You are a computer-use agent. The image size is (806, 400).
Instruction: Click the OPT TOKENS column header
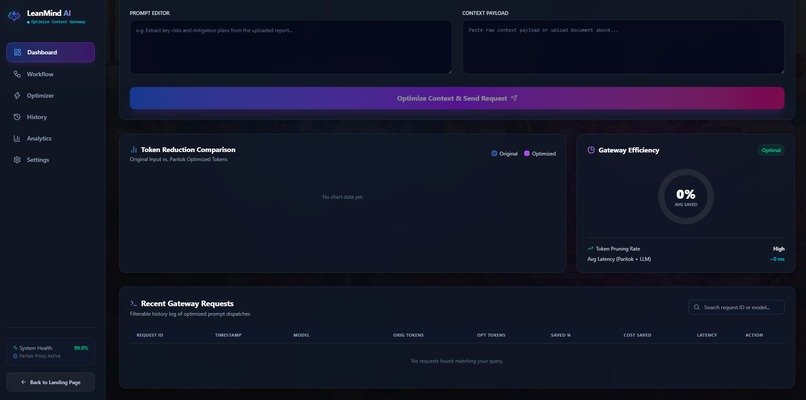[x=491, y=335]
